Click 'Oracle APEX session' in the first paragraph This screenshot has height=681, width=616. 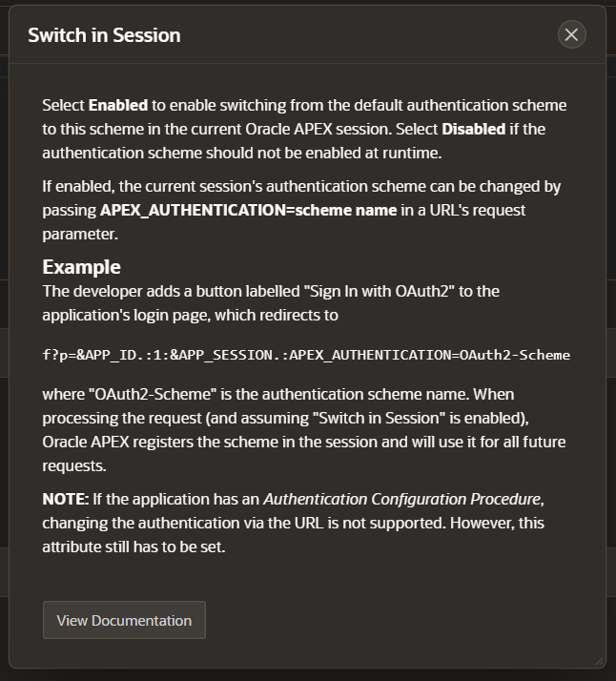click(318, 129)
